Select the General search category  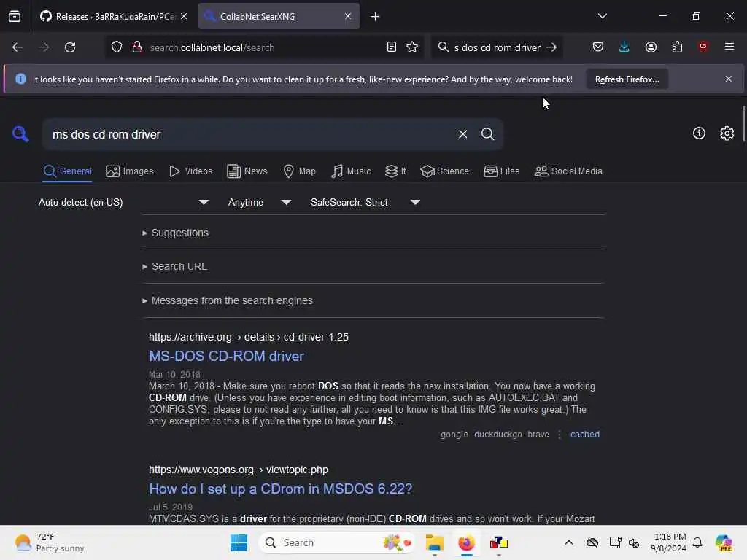tap(67, 171)
